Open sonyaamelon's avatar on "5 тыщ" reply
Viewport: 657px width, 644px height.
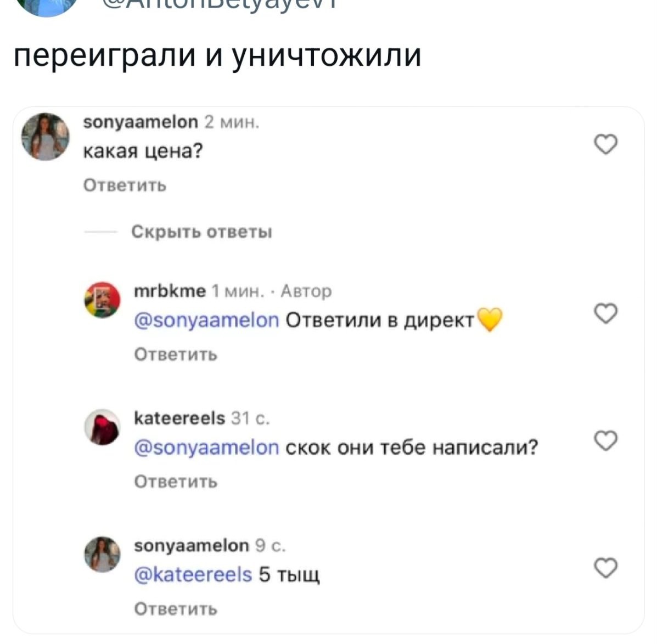click(x=102, y=554)
